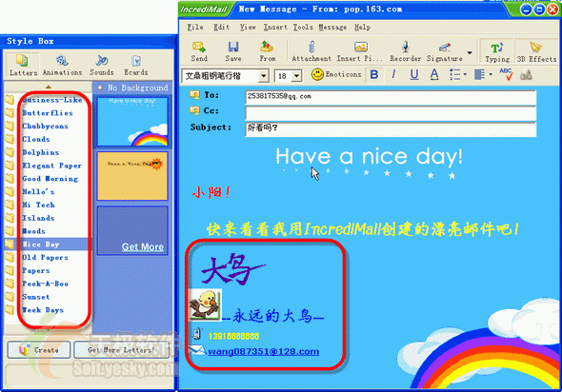The image size is (562, 392).
Task: Click into the To recipient field
Action: [x=391, y=97]
